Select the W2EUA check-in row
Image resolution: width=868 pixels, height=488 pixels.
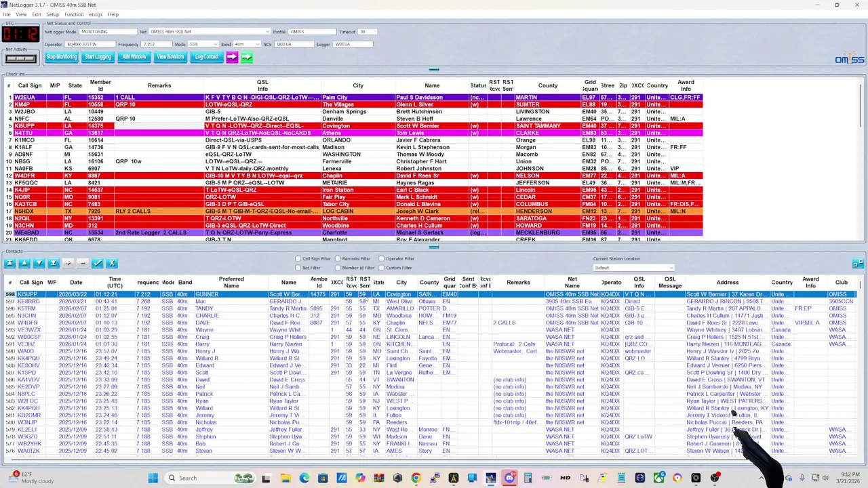tap(353, 98)
